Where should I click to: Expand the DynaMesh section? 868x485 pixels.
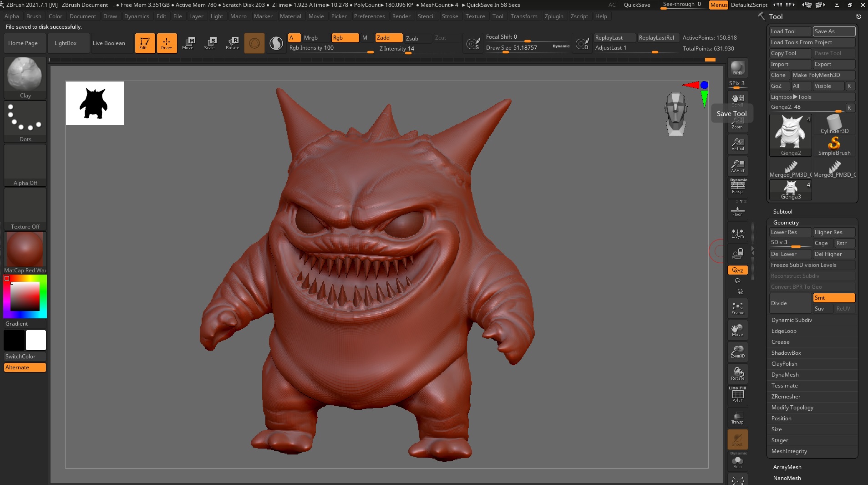(785, 375)
